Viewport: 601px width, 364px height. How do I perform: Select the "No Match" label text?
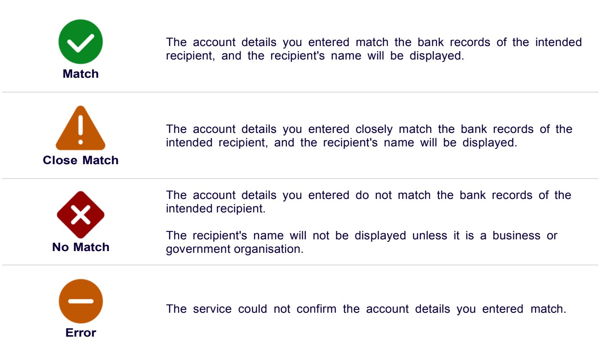click(x=80, y=247)
